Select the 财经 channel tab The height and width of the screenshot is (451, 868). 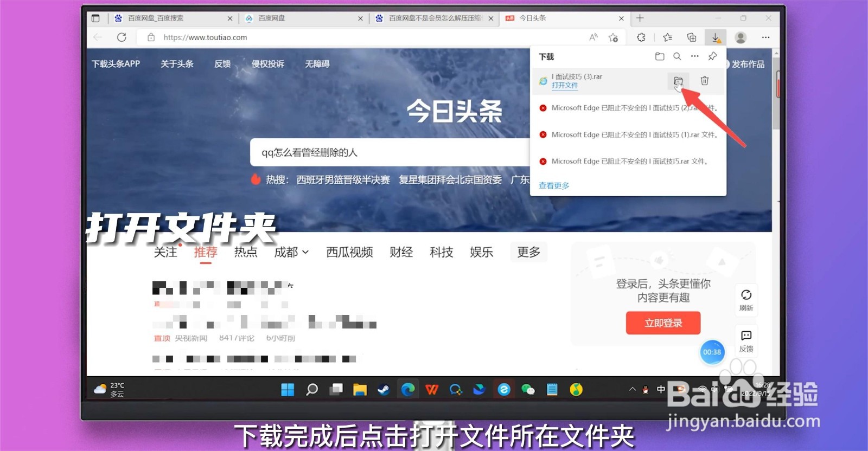401,252
